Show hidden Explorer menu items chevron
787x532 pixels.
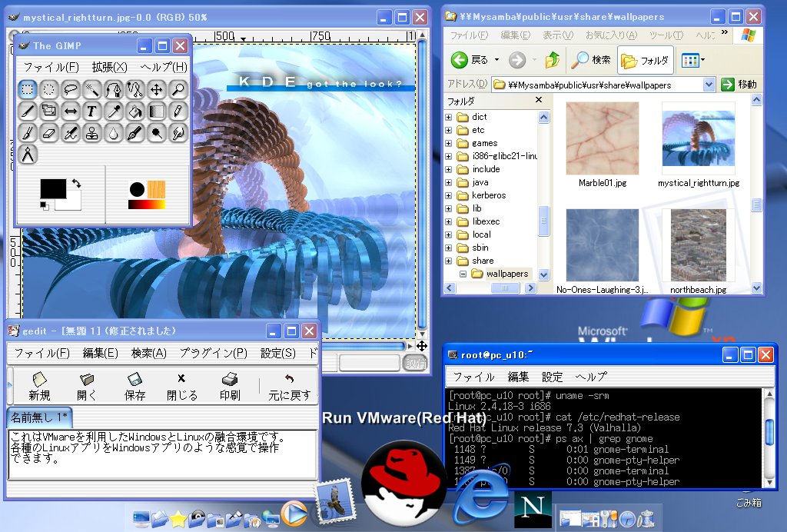click(x=724, y=32)
